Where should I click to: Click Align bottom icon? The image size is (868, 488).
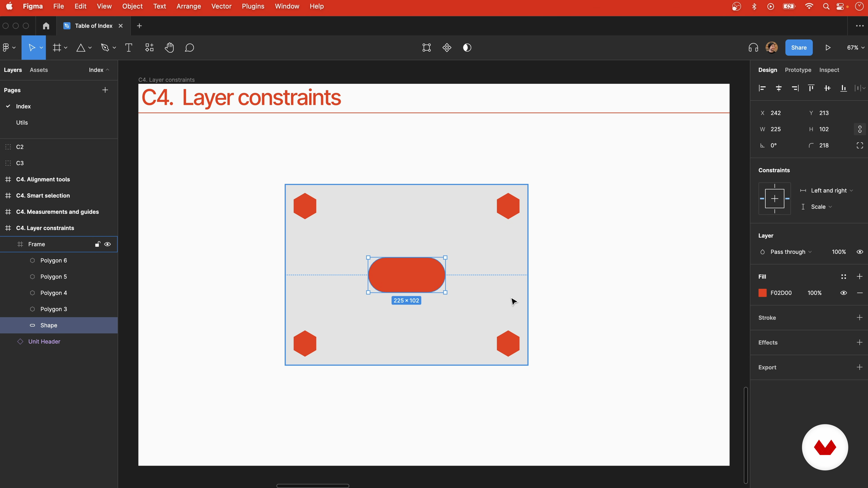pos(843,88)
